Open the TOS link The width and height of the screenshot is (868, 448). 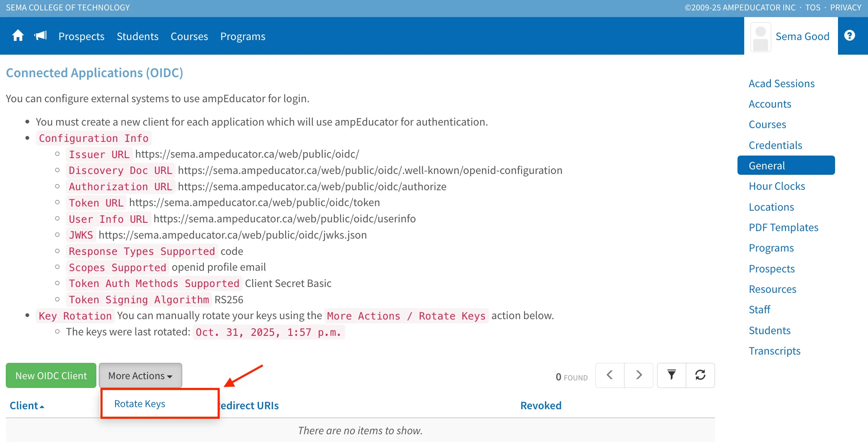[813, 8]
